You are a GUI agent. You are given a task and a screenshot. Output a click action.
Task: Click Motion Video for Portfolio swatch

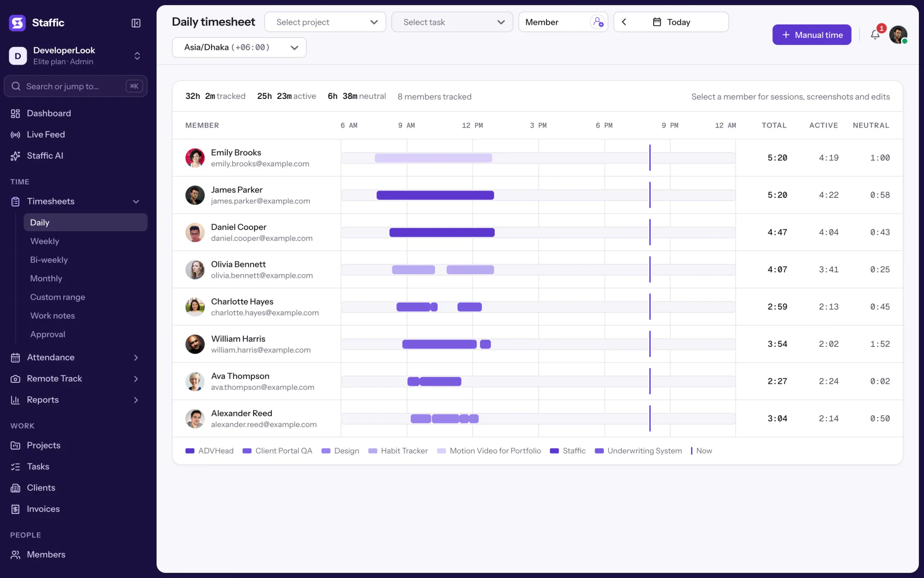coord(441,451)
